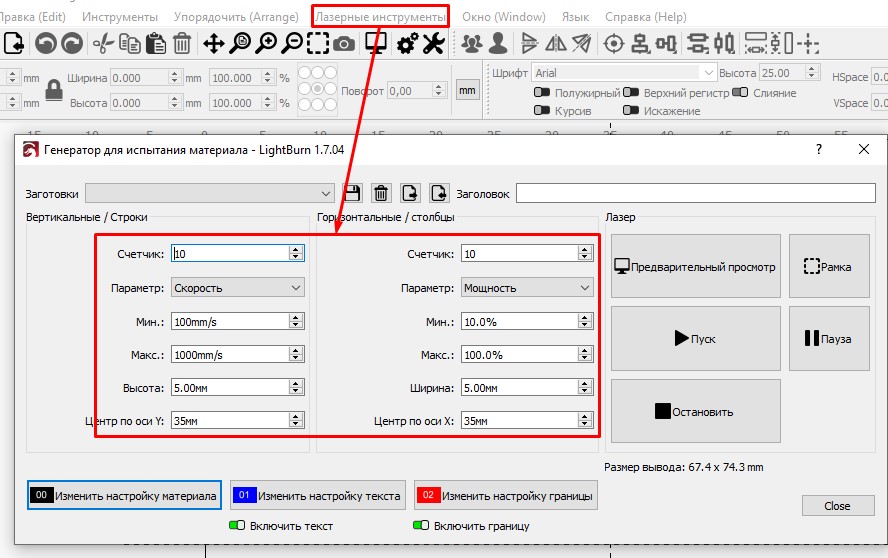Delete preset using the trash can icon in dialog
Viewport: 888px width, 558px height.
pos(381,193)
